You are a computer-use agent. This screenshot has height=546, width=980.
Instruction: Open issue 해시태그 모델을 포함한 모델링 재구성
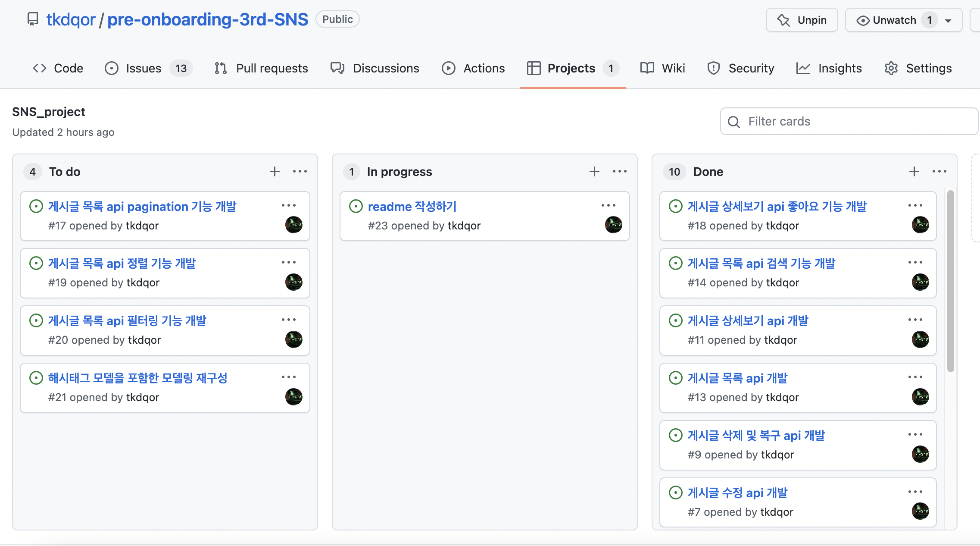[x=137, y=378]
